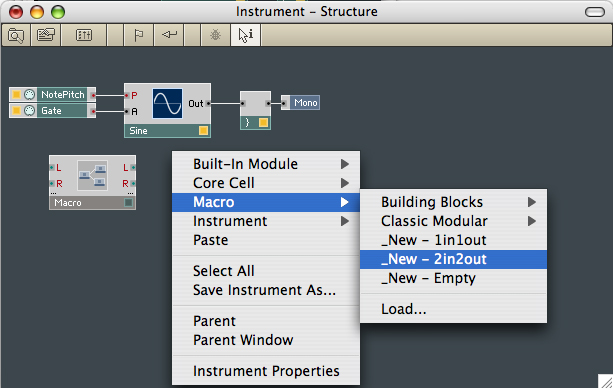
Task: Toggle the yellow status lamp on Sine module
Action: [203, 131]
